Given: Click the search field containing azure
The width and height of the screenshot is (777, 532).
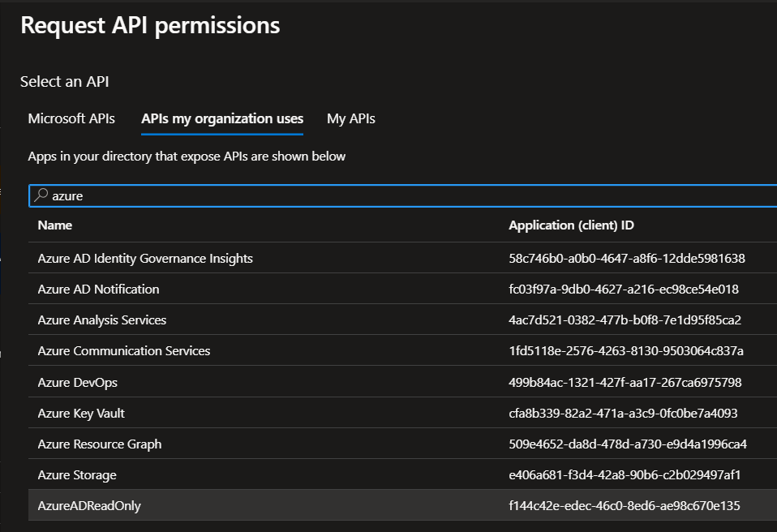Looking at the screenshot, I should tap(403, 195).
